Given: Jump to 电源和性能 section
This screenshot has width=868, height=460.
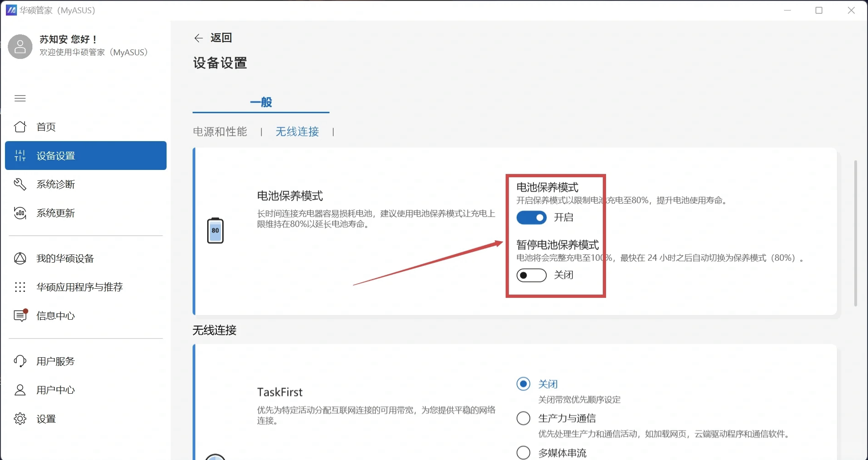Looking at the screenshot, I should coord(220,132).
